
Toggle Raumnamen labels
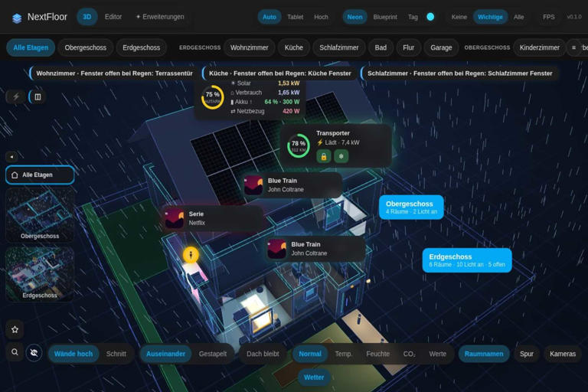tap(484, 354)
